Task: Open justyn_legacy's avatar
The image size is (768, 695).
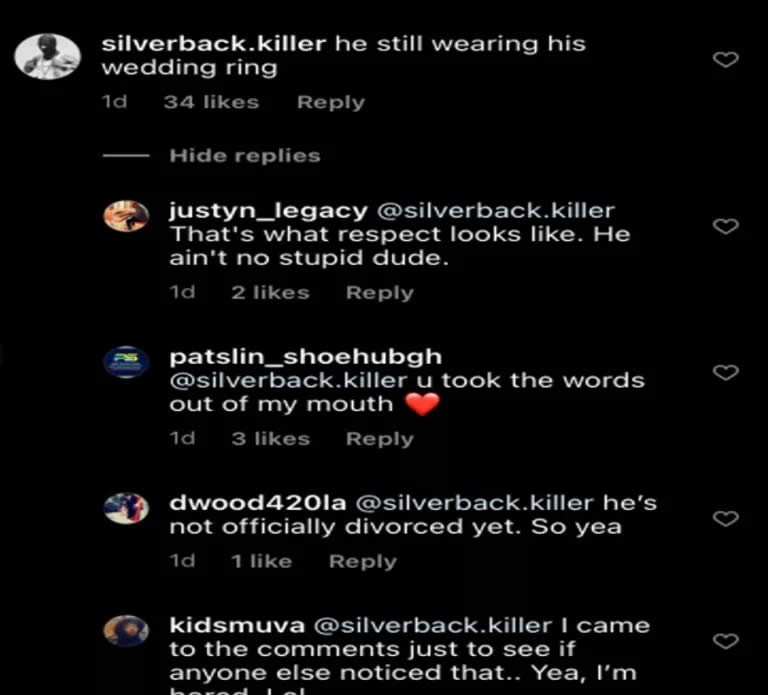Action: click(x=126, y=216)
